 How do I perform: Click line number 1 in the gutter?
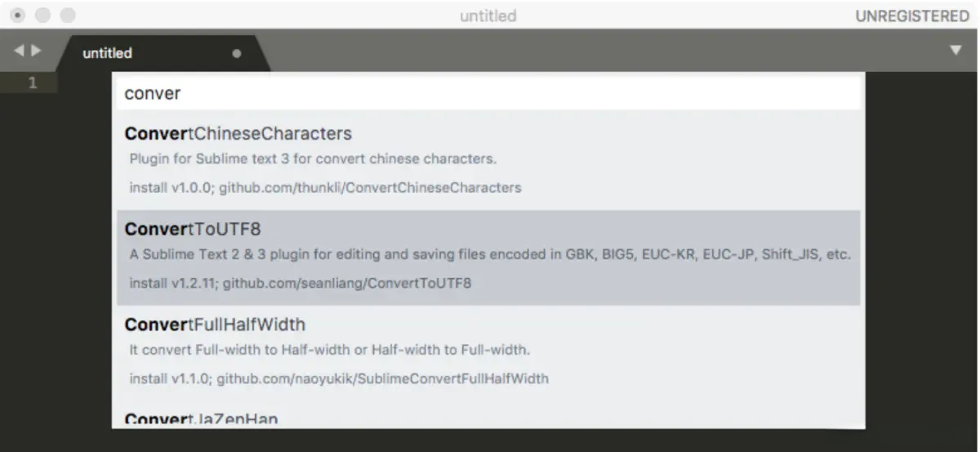pos(33,83)
